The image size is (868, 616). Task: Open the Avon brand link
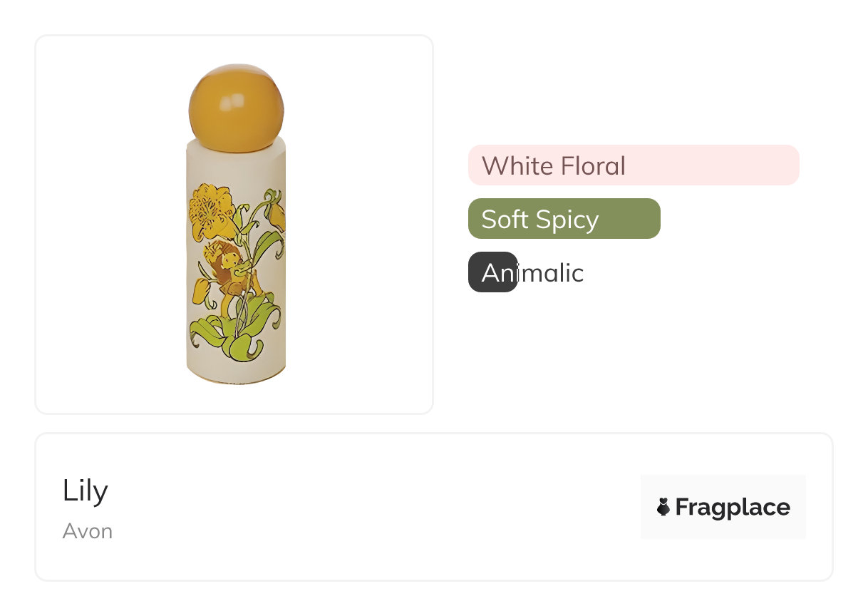(87, 531)
